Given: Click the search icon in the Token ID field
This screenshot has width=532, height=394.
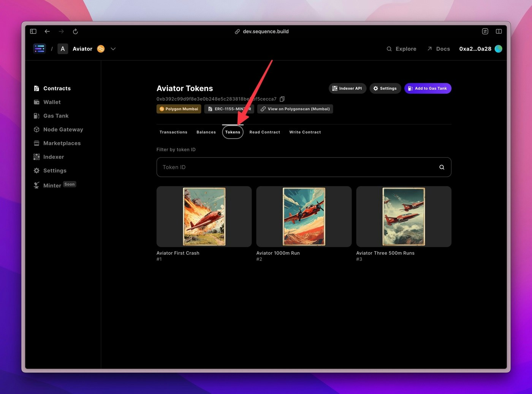Looking at the screenshot, I should point(442,167).
